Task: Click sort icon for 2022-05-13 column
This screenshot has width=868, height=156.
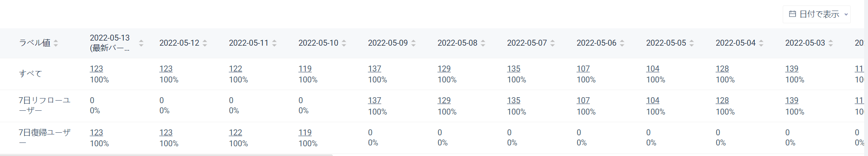Action: pyautogui.click(x=141, y=43)
